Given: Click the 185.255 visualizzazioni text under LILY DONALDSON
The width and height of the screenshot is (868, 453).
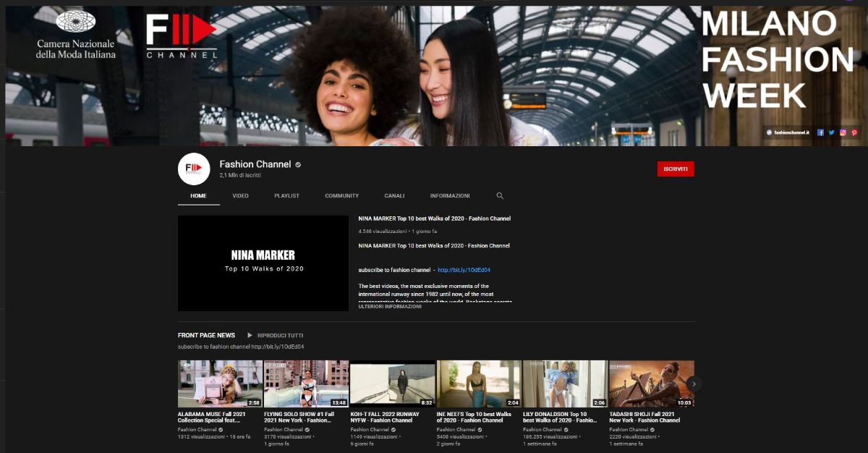Looking at the screenshot, I should (551, 437).
